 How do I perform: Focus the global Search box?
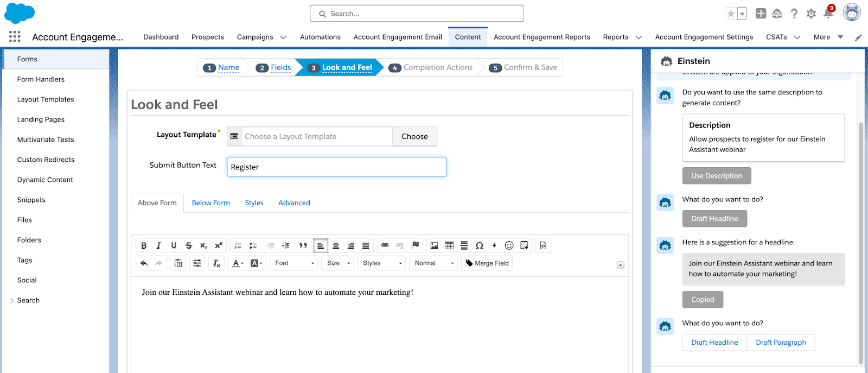click(417, 14)
